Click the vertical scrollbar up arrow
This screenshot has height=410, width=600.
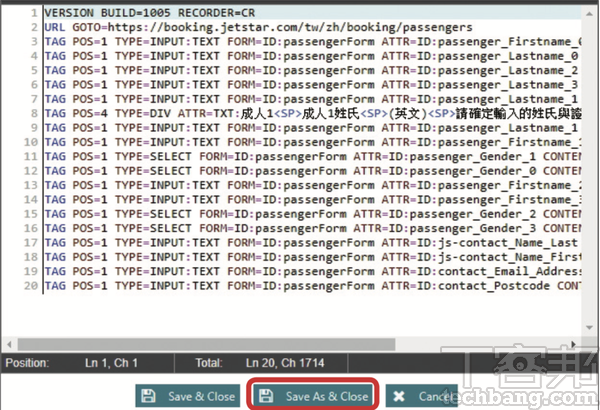pyautogui.click(x=589, y=14)
